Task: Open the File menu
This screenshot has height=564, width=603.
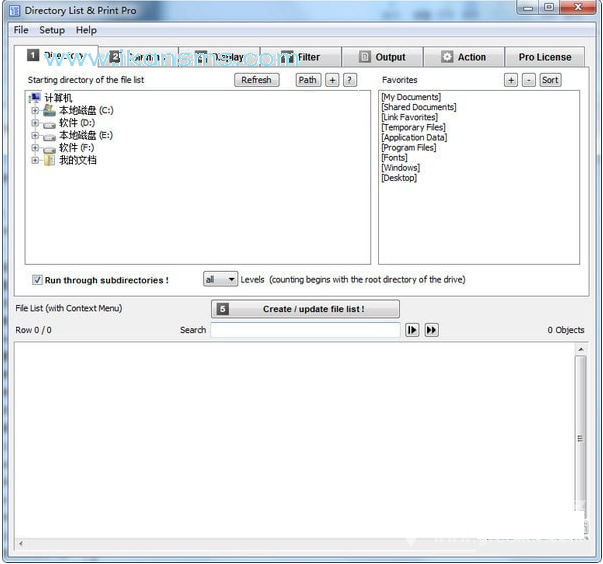Action: [x=21, y=30]
